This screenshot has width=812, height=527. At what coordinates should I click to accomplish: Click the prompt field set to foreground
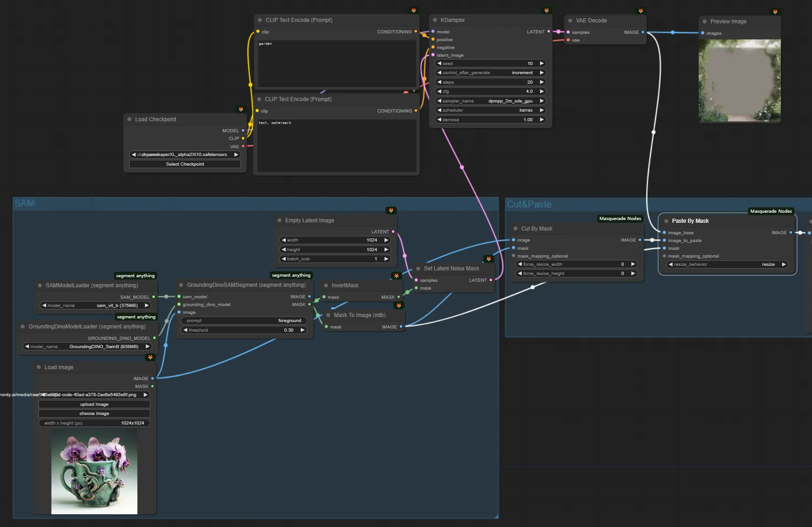click(244, 321)
